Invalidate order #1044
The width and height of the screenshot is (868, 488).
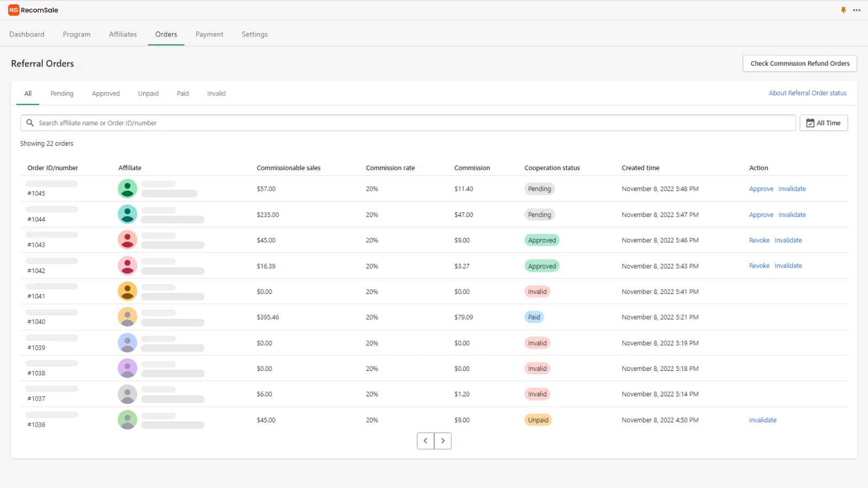[x=792, y=215]
